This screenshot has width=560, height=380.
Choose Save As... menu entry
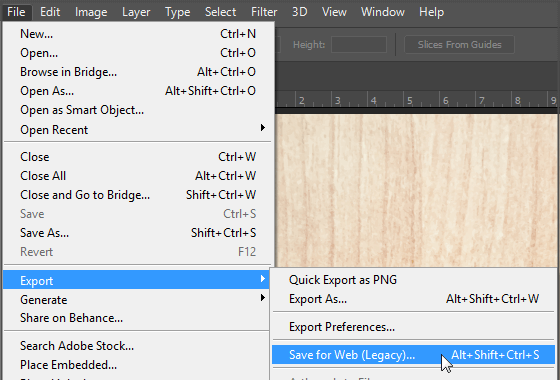click(x=139, y=233)
